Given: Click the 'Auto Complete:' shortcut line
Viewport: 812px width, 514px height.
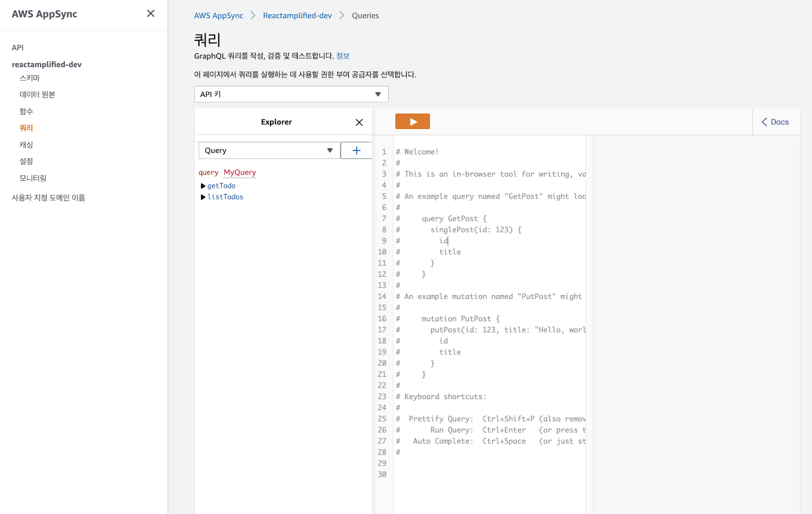Looking at the screenshot, I should [491, 441].
